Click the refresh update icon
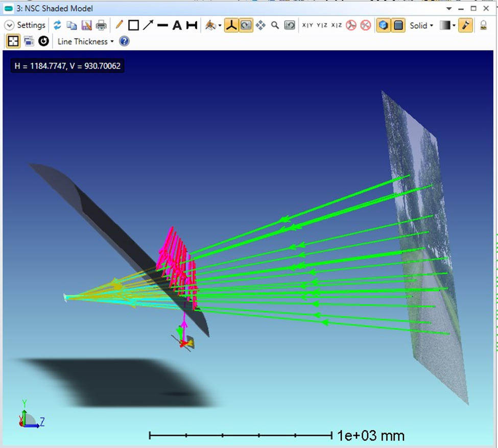The height and width of the screenshot is (448, 498). tap(57, 25)
